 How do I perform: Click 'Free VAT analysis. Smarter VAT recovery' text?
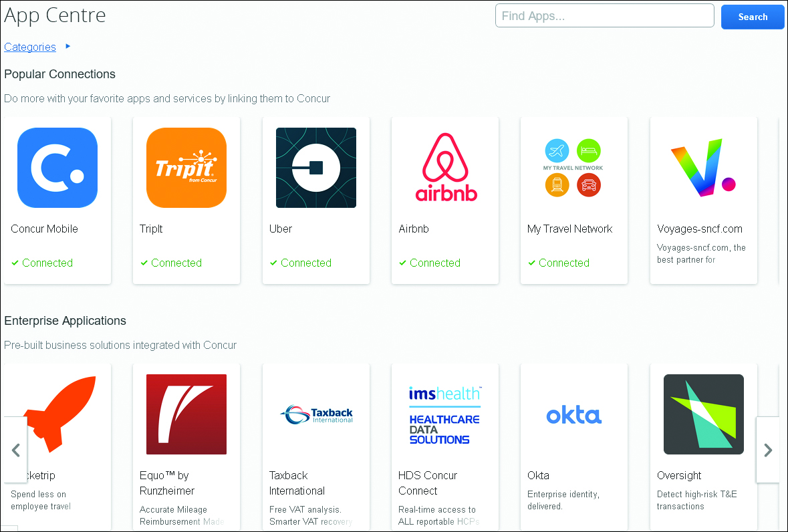[311, 515]
